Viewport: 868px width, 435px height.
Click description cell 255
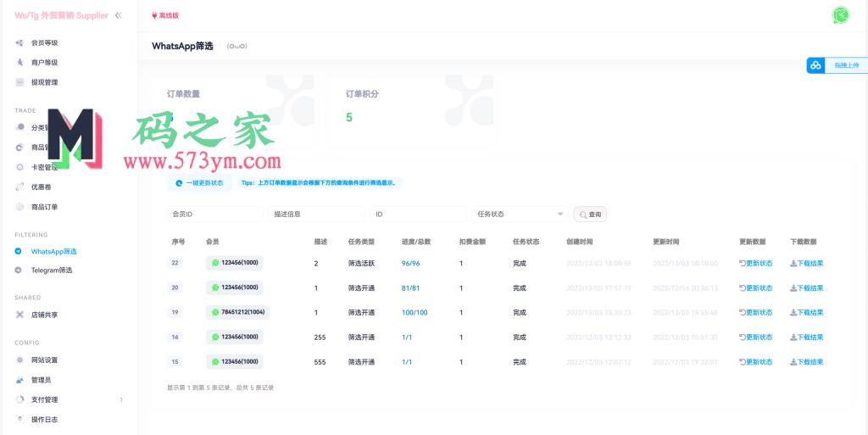point(320,337)
